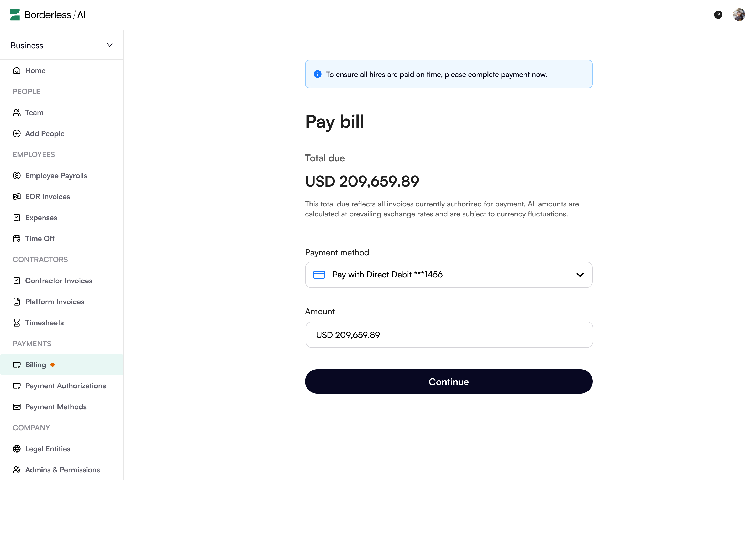
Task: Click the Payment Methods wallet icon
Action: [x=17, y=406]
